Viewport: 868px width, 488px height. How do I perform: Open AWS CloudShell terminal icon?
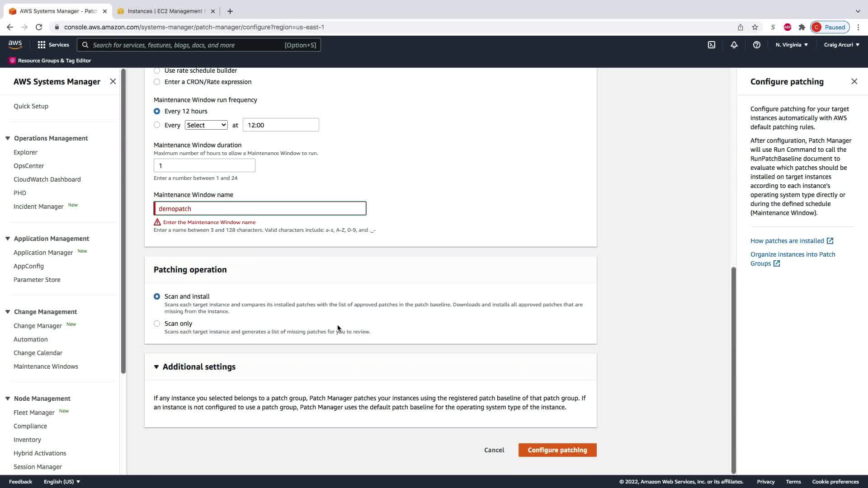712,45
